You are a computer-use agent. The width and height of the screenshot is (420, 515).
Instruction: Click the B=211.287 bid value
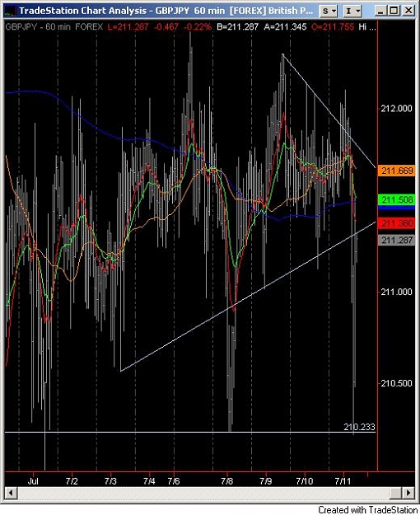point(237,26)
